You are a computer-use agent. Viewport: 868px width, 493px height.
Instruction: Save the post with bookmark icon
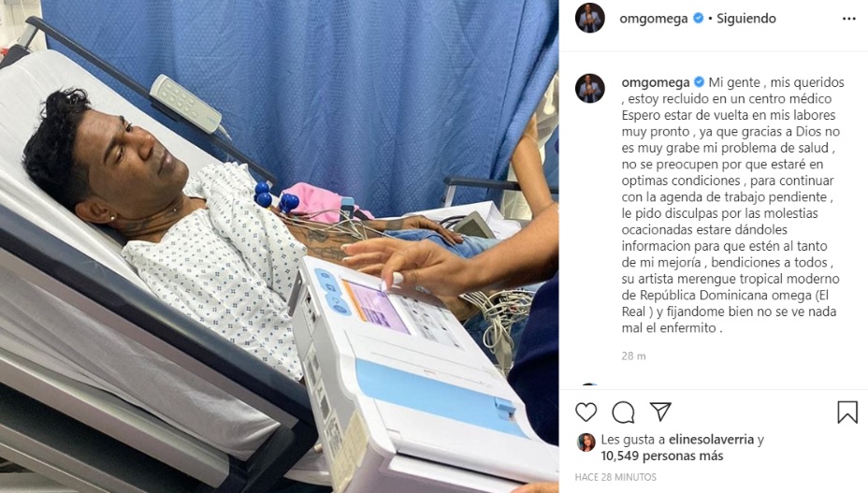point(847,413)
